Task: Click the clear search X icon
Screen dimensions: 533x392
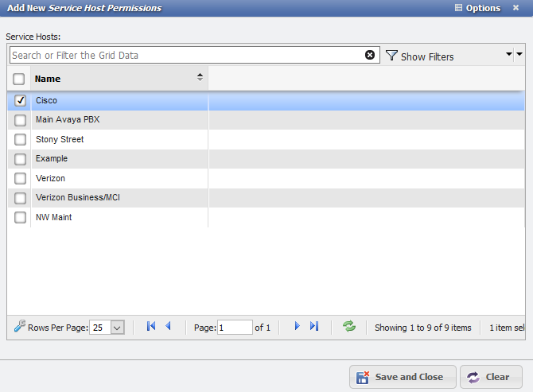Action: [x=370, y=55]
